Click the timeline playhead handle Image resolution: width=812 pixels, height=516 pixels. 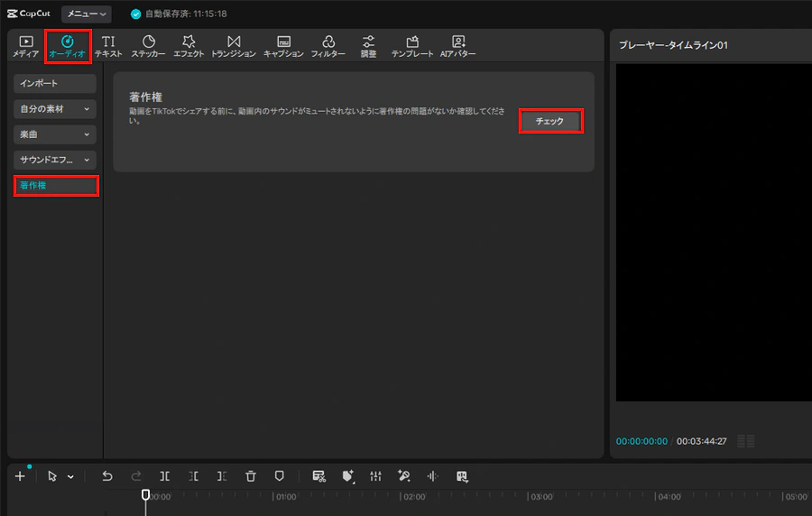145,494
